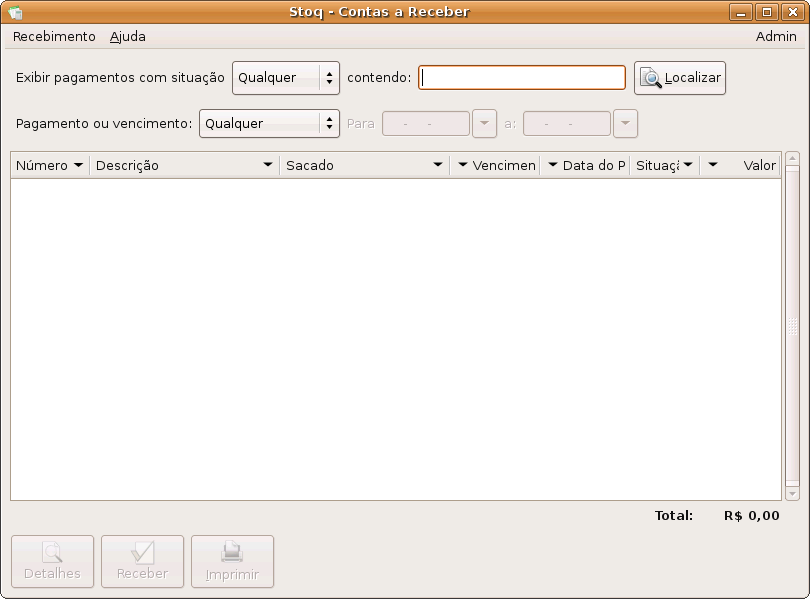Viewport: 810px width, 599px height.
Task: Open the Pagamento ou vencimento dropdown
Action: 269,123
